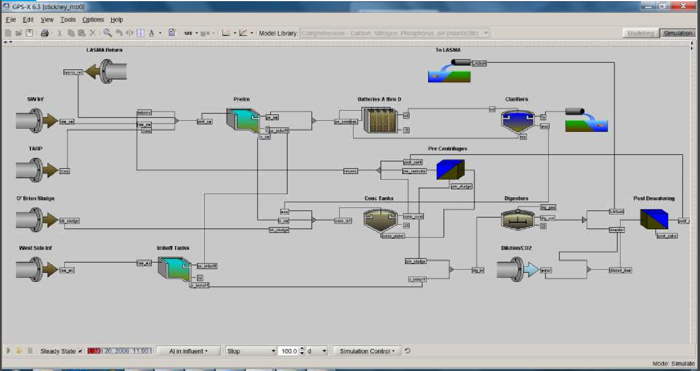The height and width of the screenshot is (371, 700).
Task: Click the Paste toolbar icon
Action: click(x=81, y=33)
